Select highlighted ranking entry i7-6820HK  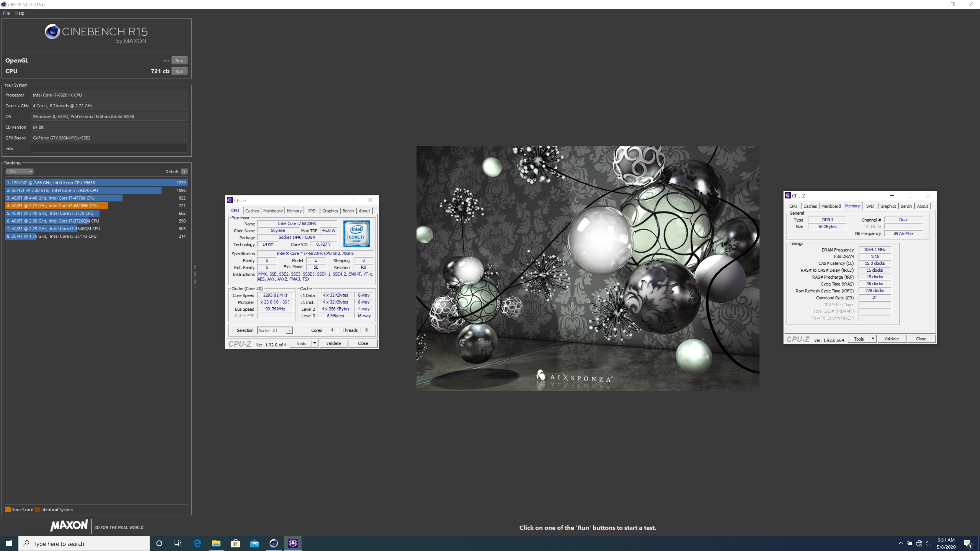[96, 206]
